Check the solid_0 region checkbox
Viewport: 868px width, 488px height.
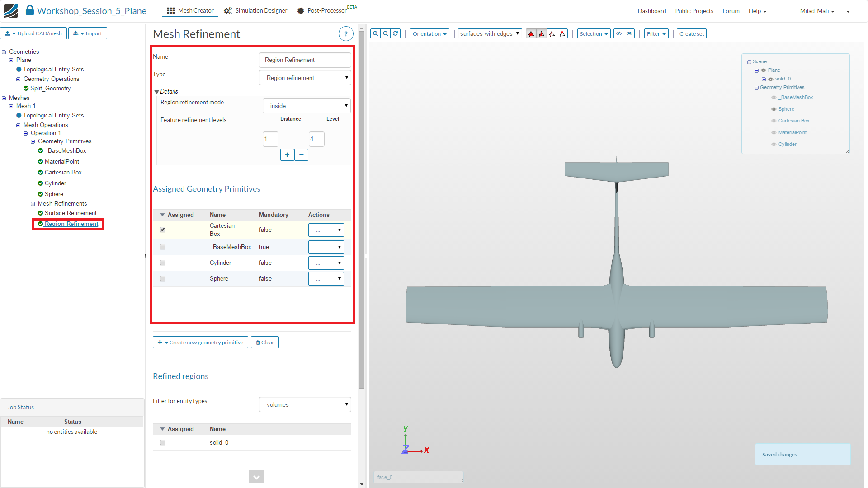point(163,443)
